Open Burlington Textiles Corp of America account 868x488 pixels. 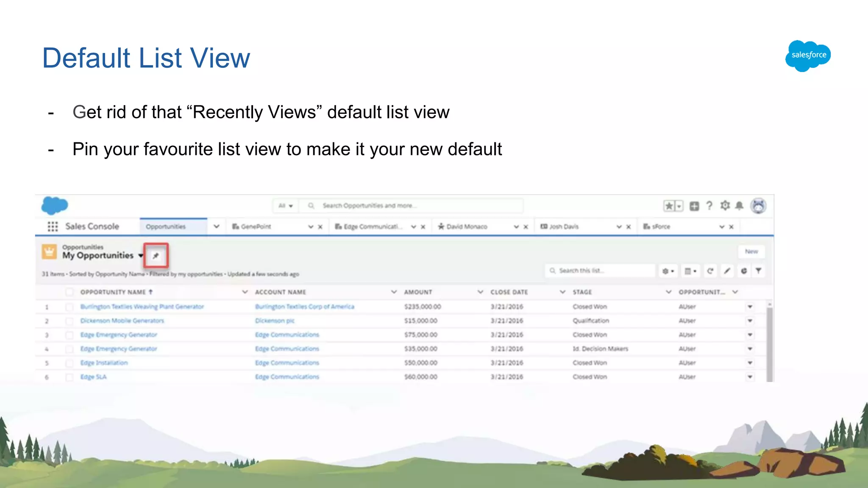tap(304, 307)
